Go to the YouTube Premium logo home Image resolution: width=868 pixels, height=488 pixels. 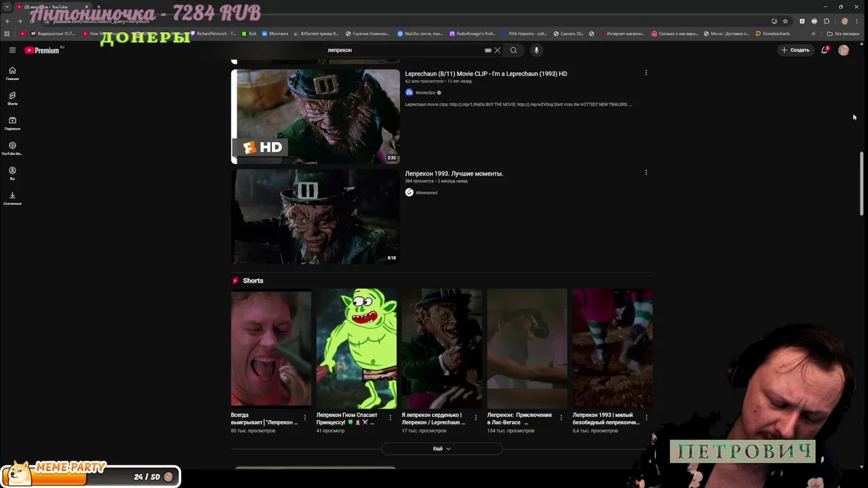(43, 50)
